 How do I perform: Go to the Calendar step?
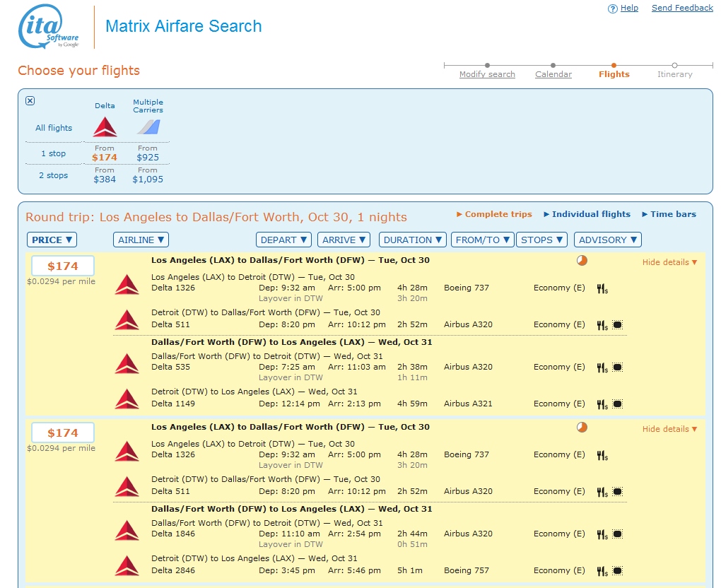tap(553, 74)
